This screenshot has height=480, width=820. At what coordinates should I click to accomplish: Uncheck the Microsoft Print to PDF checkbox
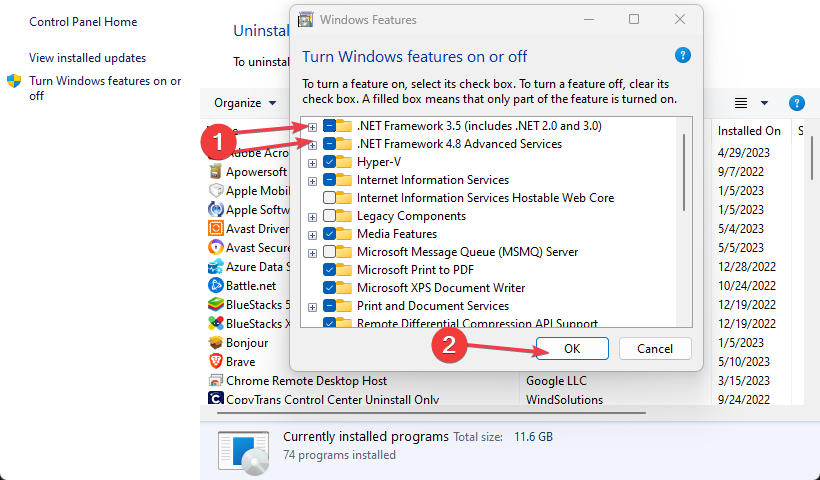pos(329,270)
